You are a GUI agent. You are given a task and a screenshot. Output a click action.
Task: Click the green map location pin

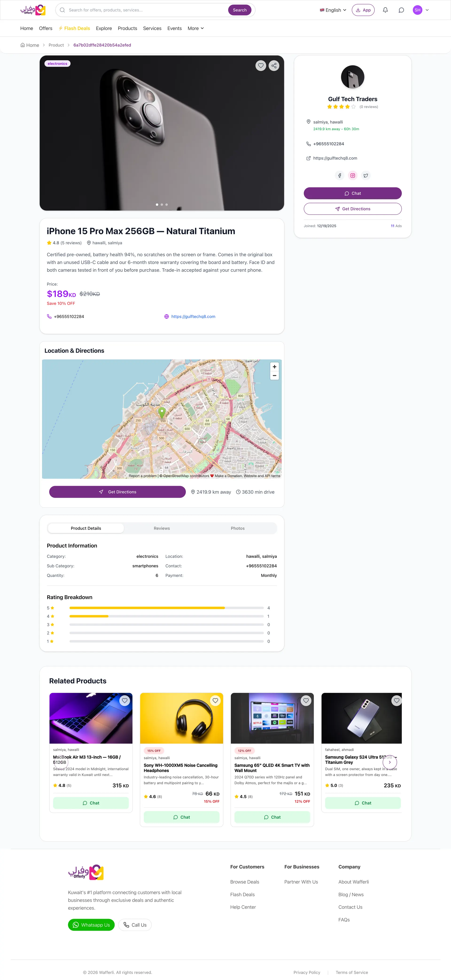pyautogui.click(x=162, y=413)
